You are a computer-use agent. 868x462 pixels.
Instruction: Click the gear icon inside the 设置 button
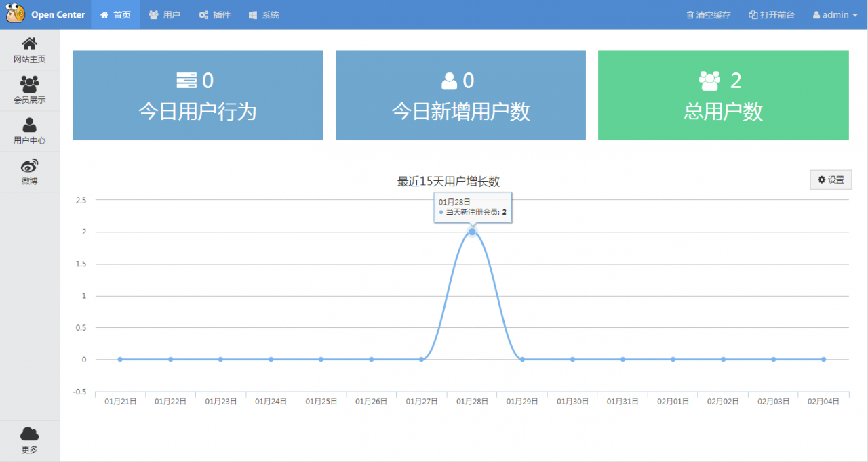[821, 179]
